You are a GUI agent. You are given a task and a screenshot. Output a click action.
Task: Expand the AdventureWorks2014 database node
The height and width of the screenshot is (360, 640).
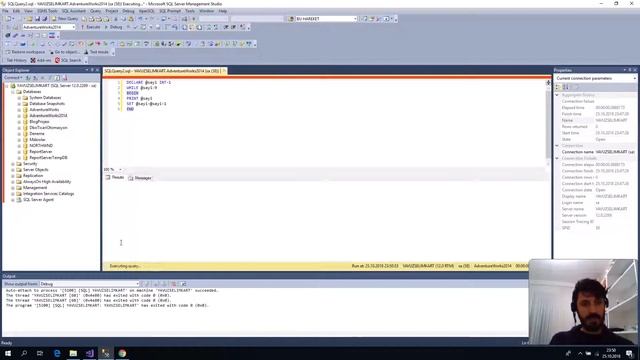click(19, 116)
